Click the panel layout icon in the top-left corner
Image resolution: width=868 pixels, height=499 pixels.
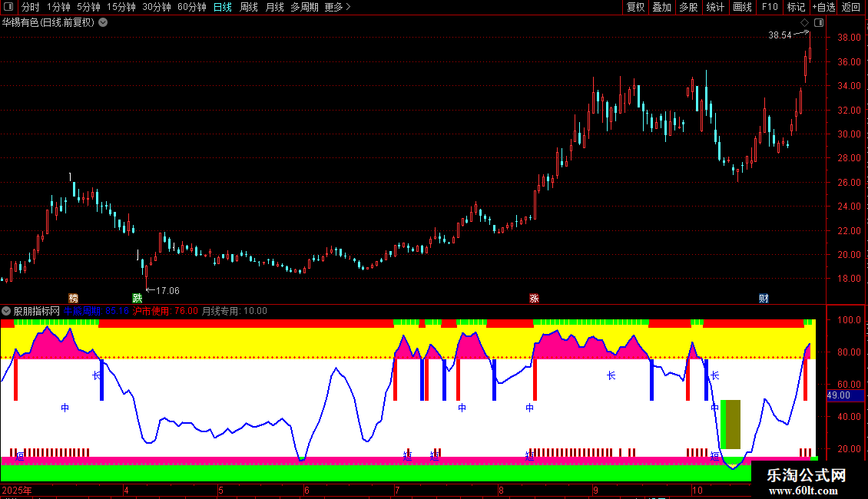point(8,7)
